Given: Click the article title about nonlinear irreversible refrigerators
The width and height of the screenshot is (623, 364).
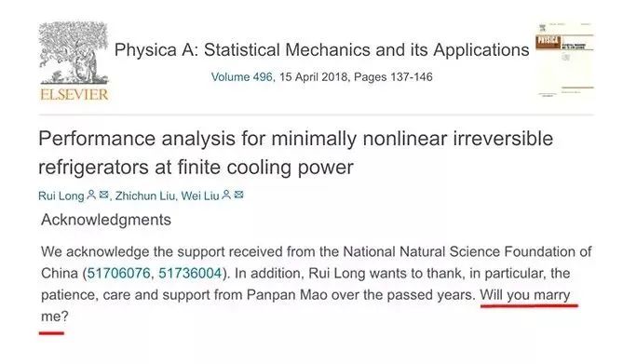Looking at the screenshot, I should pos(295,153).
